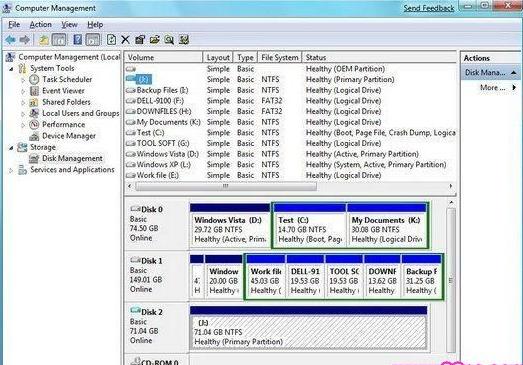
Task: Click the Explore magnifier toolbar icon
Action: 169,40
